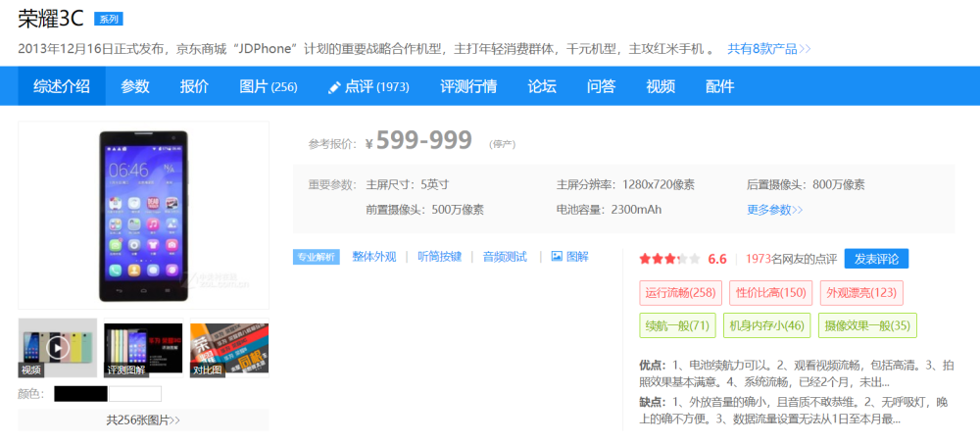Open the 评测图解 thumbnail
Viewport: 980px width, 444px height.
144,348
